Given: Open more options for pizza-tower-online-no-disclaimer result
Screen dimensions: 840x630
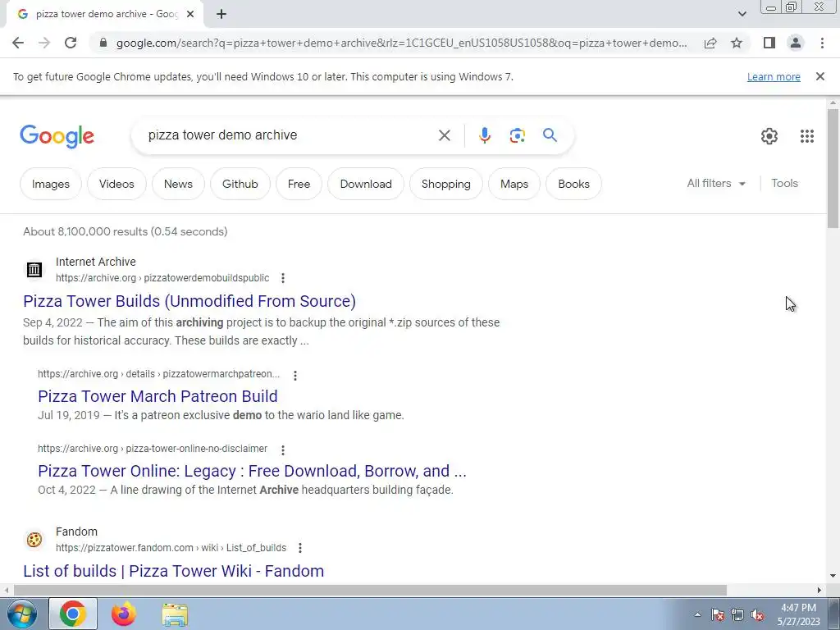Looking at the screenshot, I should pyautogui.click(x=283, y=450).
